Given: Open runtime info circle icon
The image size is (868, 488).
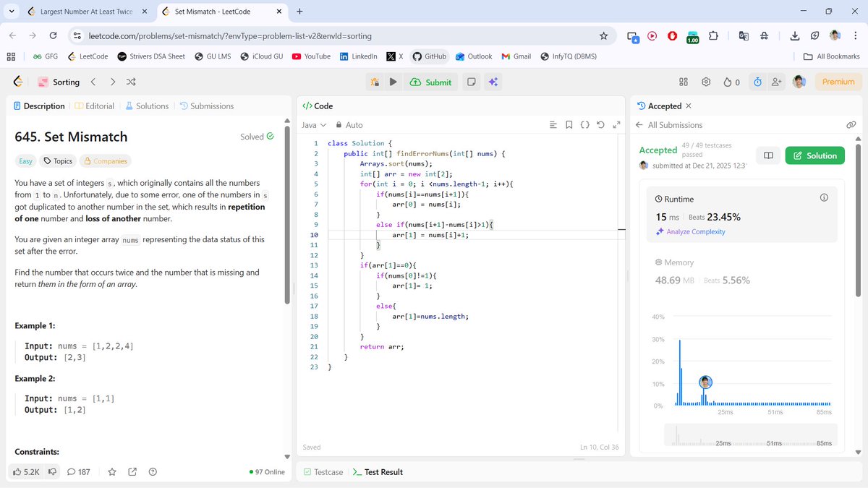Looking at the screenshot, I should tap(824, 197).
